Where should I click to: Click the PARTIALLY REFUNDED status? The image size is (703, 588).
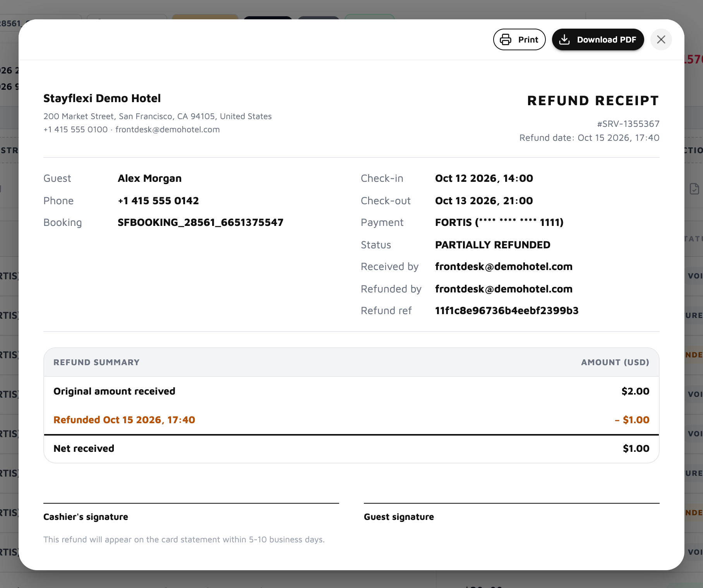[493, 245]
